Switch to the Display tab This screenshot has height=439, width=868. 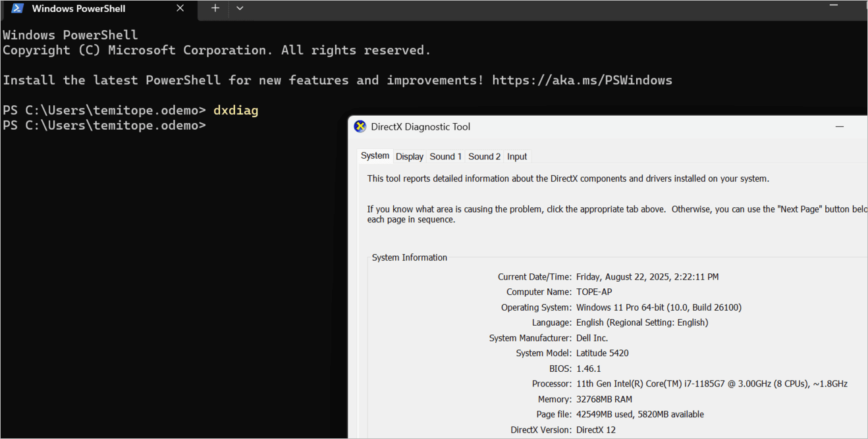[x=410, y=157]
